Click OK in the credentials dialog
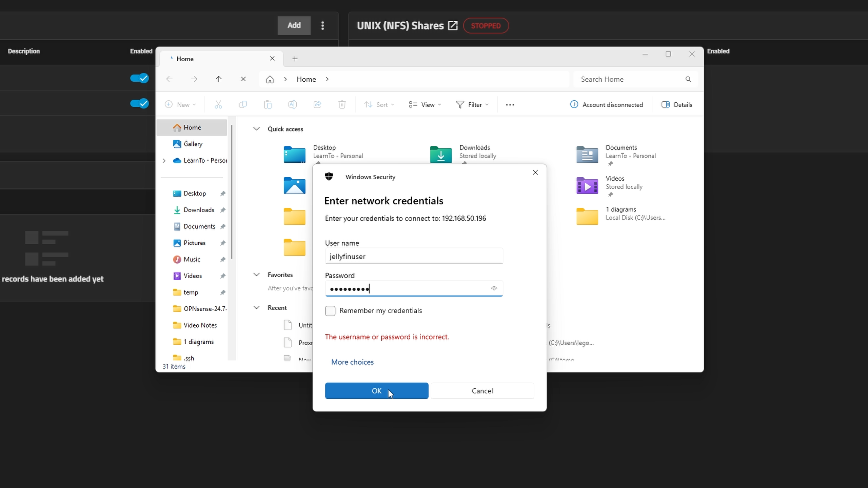The height and width of the screenshot is (488, 868). pyautogui.click(x=376, y=391)
